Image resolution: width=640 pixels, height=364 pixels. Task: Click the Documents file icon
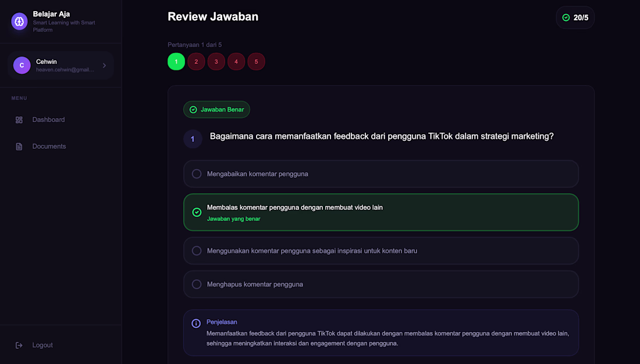[19, 147]
